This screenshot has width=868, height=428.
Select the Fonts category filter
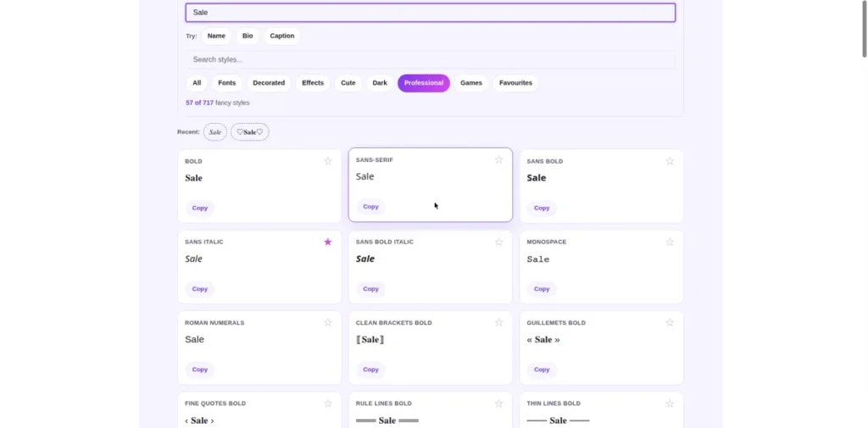[227, 83]
